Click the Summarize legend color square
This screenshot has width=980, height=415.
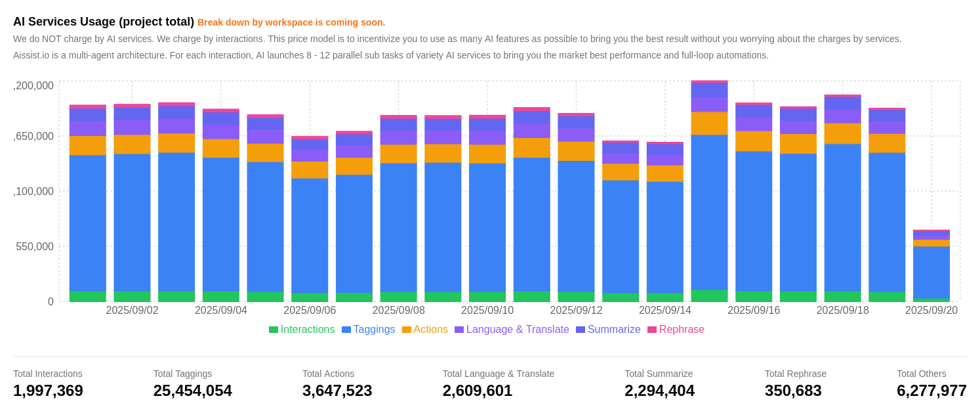pos(581,330)
